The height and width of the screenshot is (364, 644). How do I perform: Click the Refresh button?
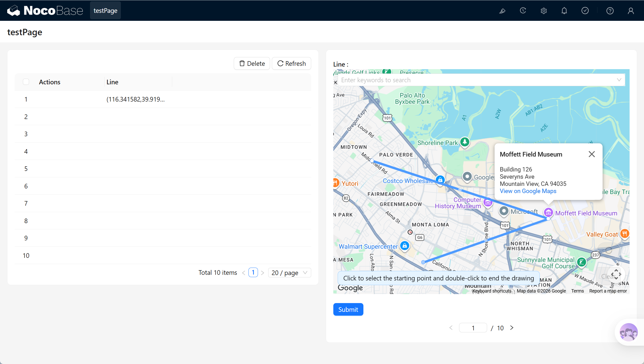291,63
